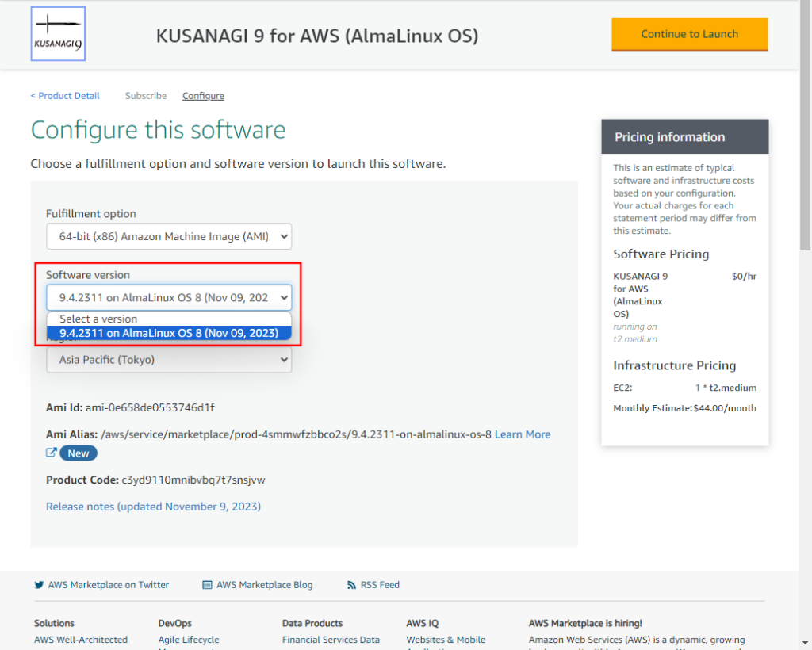Click the New badge
812x650 pixels.
click(79, 453)
